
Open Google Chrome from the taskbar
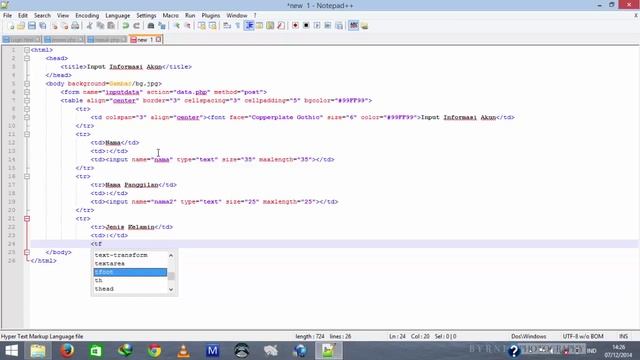(x=154, y=351)
